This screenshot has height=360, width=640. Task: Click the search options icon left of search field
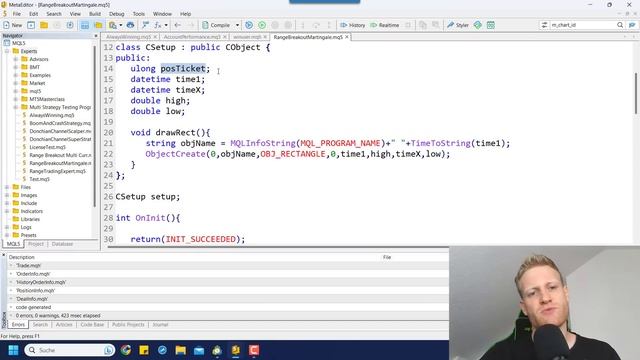[544, 25]
